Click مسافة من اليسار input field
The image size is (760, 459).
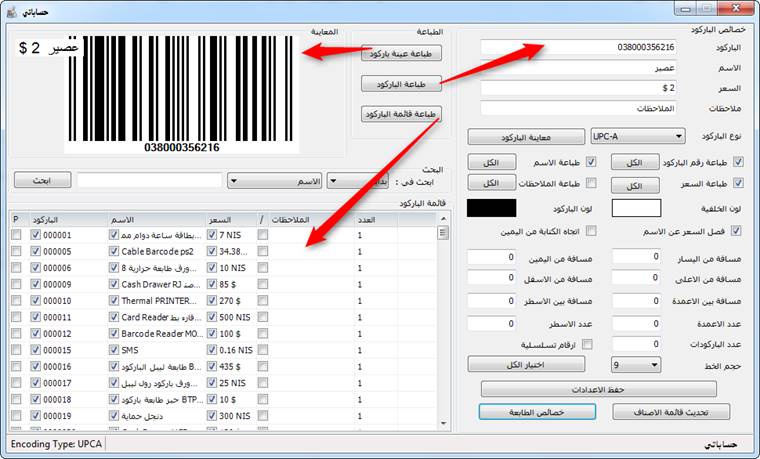(x=636, y=256)
